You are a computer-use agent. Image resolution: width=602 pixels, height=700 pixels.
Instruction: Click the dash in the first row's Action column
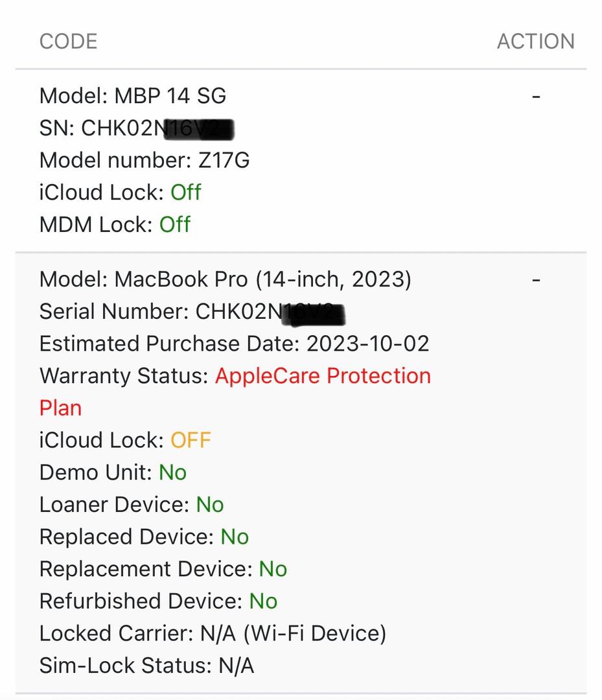point(536,97)
